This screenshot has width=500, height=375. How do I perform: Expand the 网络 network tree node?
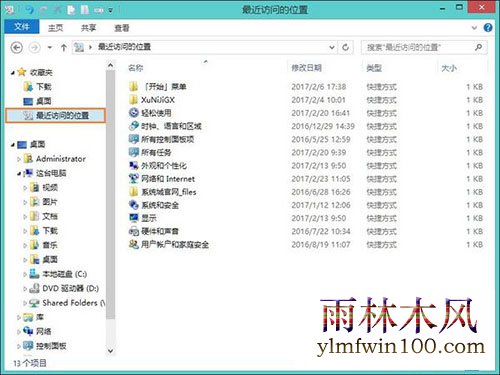point(19,332)
